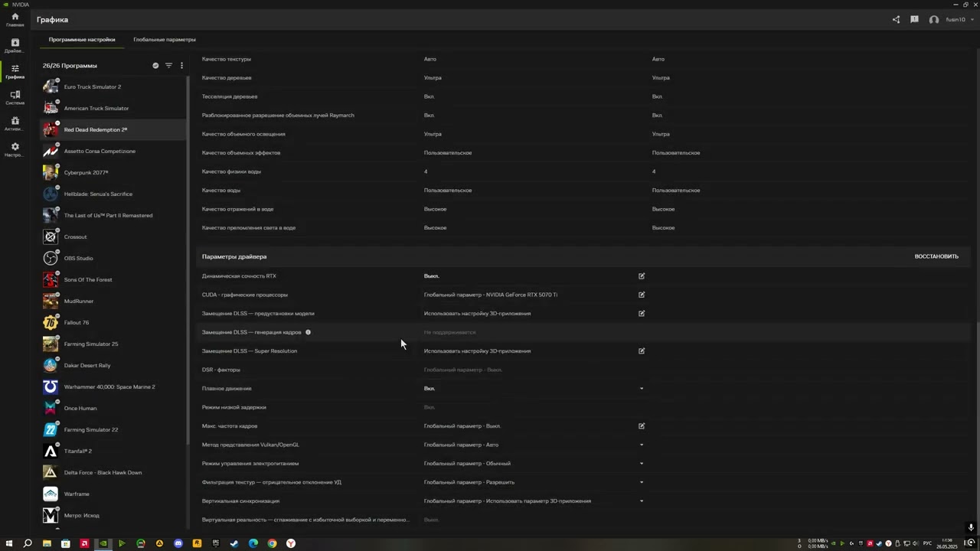980x551 pixels.
Task: Open the Драйверы section in sidebar
Action: click(15, 46)
